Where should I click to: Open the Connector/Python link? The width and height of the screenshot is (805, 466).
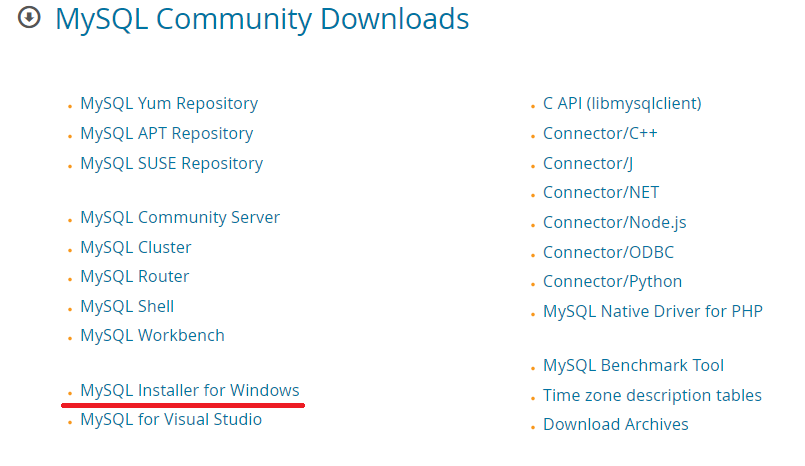pyautogui.click(x=612, y=282)
